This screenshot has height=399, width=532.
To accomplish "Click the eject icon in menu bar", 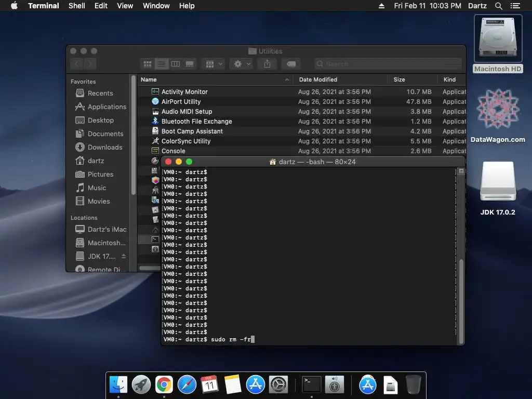I will [x=381, y=6].
